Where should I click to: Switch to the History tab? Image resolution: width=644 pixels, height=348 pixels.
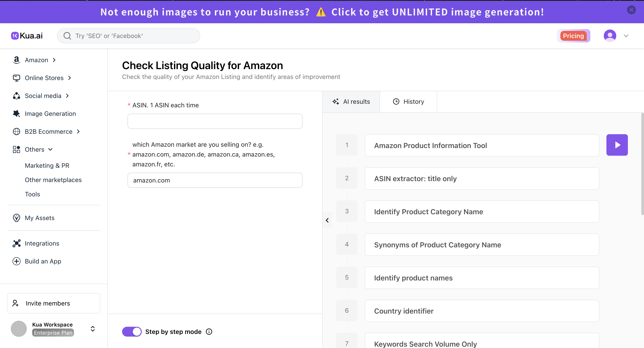(x=408, y=102)
